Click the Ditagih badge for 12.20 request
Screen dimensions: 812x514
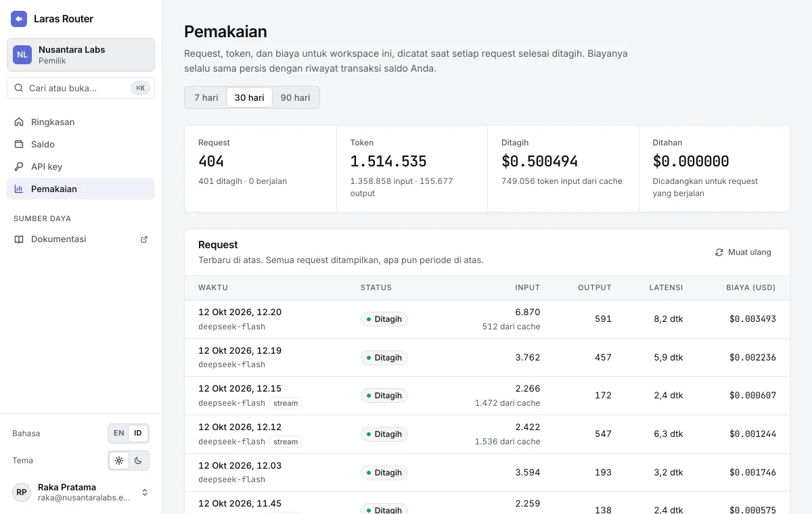point(384,319)
